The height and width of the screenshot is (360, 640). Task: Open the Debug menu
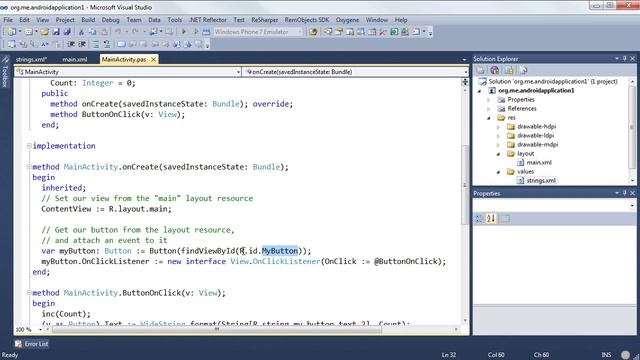click(x=111, y=20)
